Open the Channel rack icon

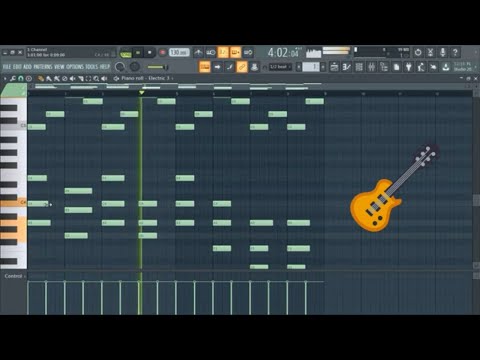[359, 67]
